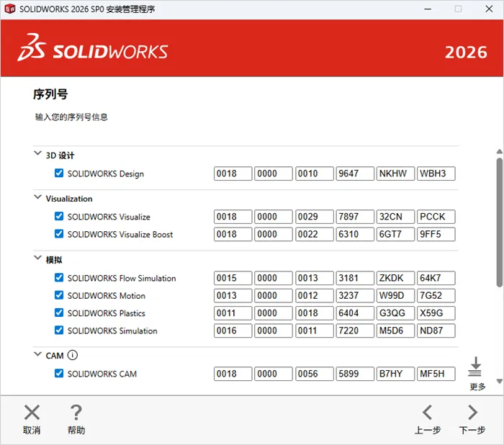Click Flow Simulation field containing 64K7
Screen dimensions: 504x445
436,278
